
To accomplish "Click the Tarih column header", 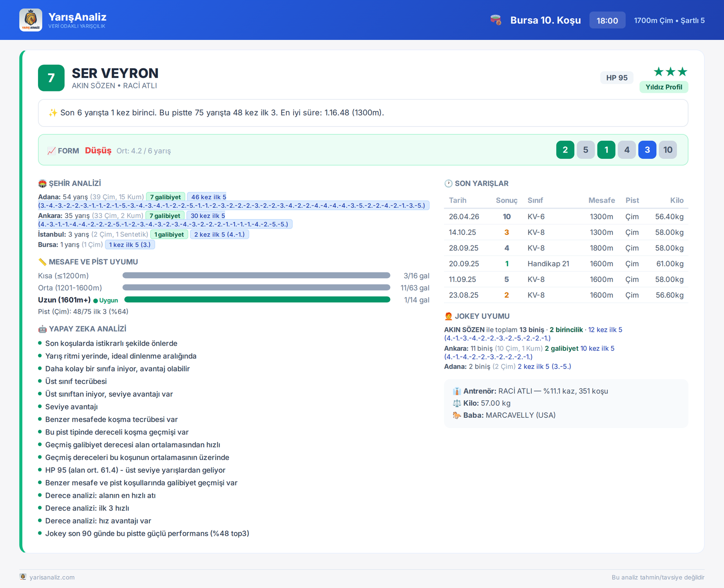I will pyautogui.click(x=457, y=200).
